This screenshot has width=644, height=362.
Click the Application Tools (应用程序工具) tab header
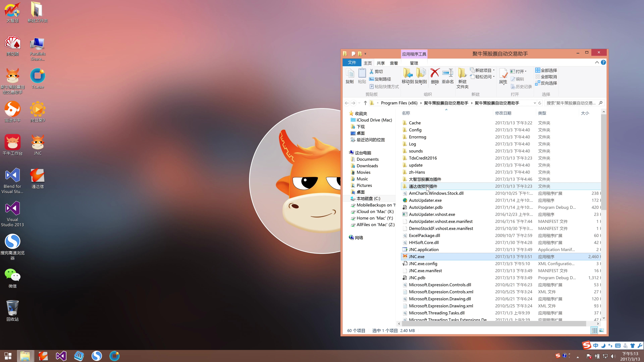tap(414, 54)
